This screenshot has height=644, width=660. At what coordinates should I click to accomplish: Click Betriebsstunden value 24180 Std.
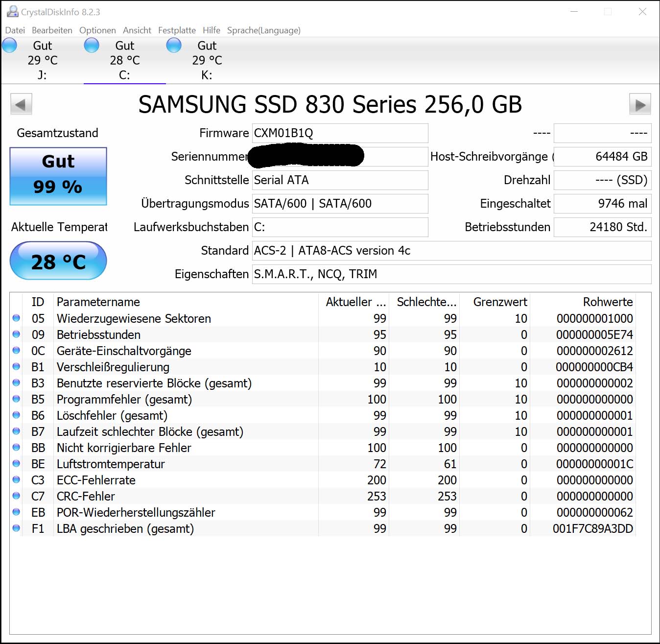coord(603,227)
